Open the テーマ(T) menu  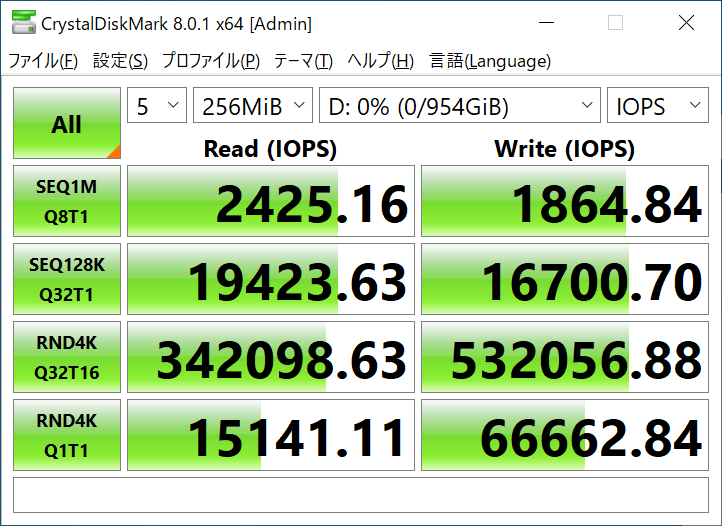(x=303, y=61)
